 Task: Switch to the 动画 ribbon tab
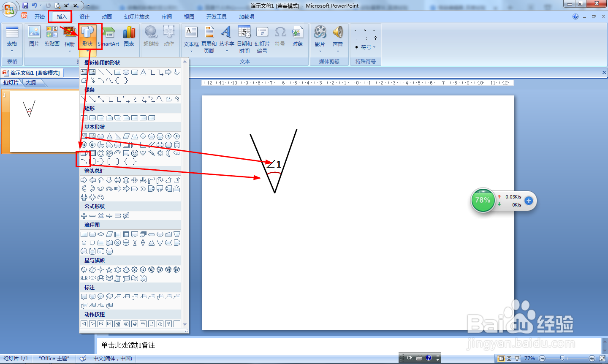click(107, 16)
